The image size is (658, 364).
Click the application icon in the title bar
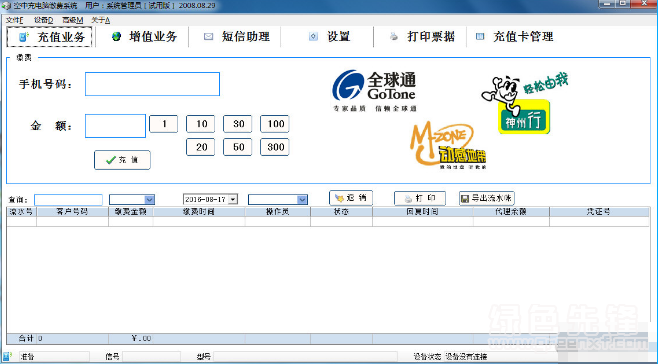(6, 6)
